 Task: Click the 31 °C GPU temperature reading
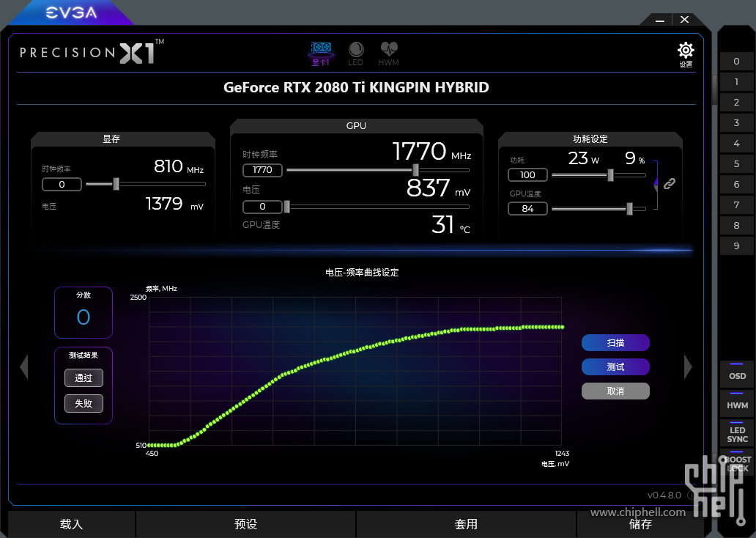click(451, 225)
